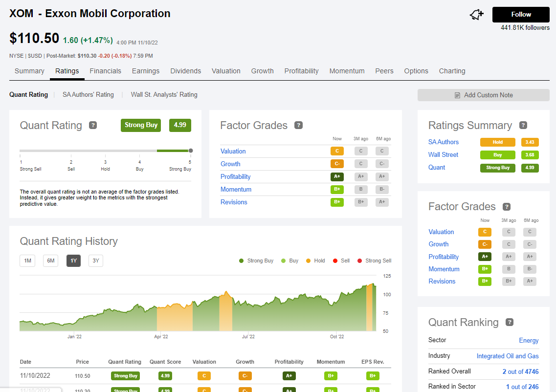
Task: Open Profitability link in center Factor Grades
Action: (x=235, y=177)
